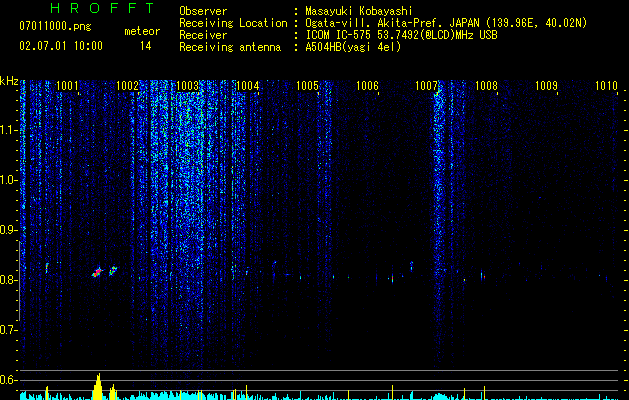Screen dimensions: 629x400
Task: Click the second meteor echo before 1002
Action: [113, 270]
